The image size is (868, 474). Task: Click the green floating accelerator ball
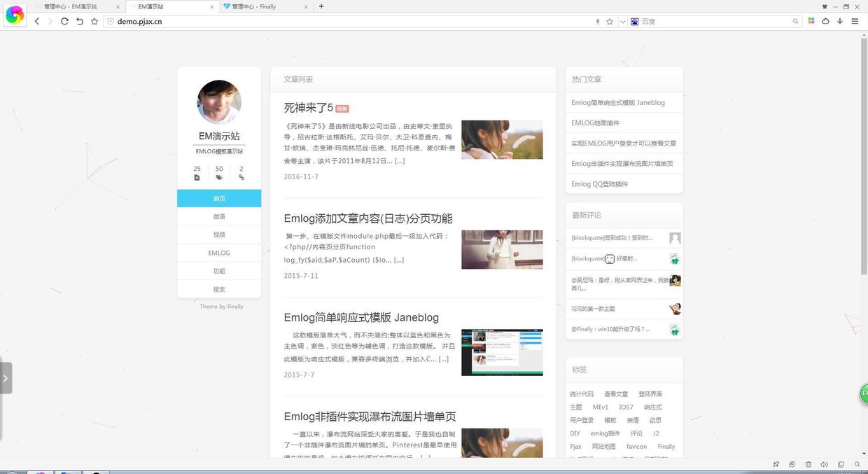pos(864,393)
